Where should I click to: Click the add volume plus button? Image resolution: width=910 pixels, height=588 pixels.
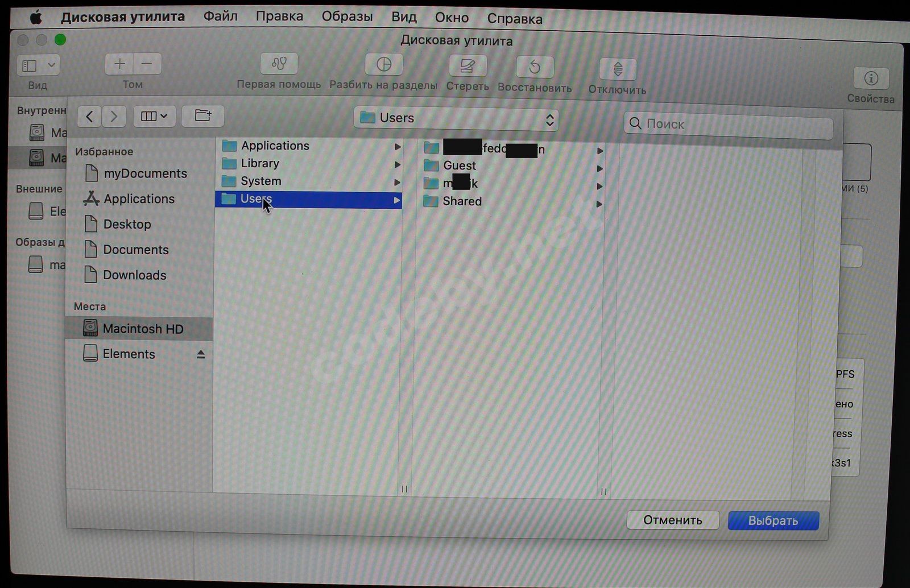[119, 64]
